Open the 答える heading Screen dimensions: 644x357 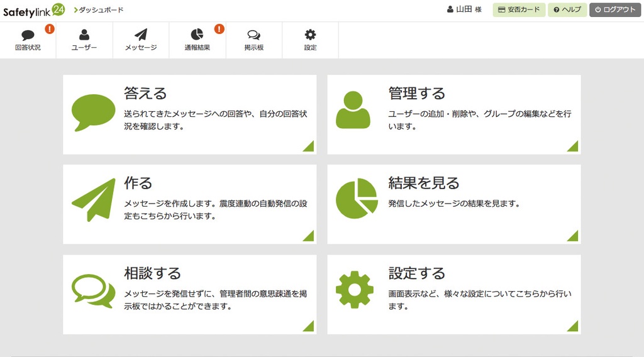tap(145, 93)
